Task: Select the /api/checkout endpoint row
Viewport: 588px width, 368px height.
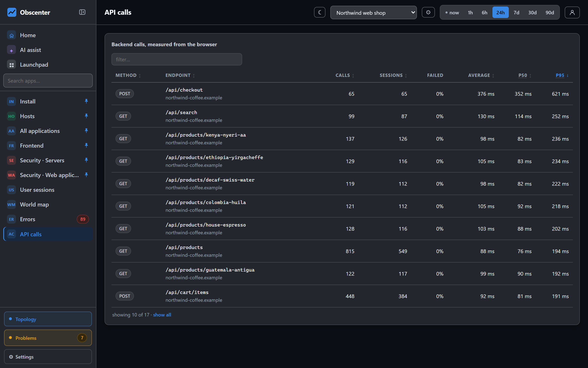Action: 342,94
